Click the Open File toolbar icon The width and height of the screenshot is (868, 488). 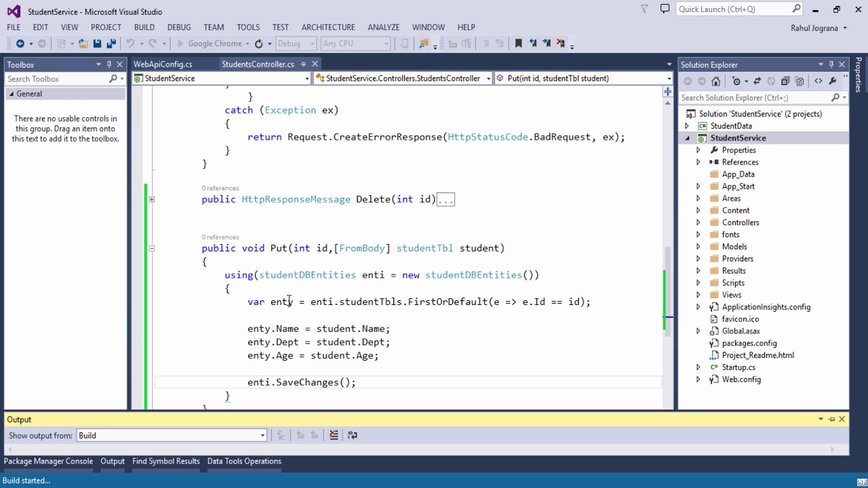pos(83,43)
